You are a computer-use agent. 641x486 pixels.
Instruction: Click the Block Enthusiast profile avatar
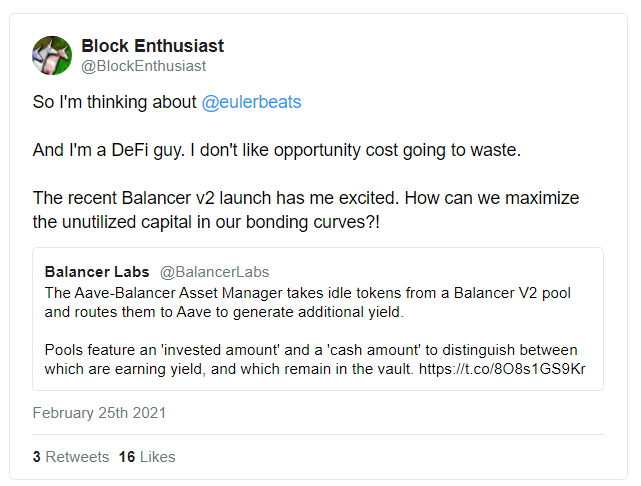pos(52,56)
